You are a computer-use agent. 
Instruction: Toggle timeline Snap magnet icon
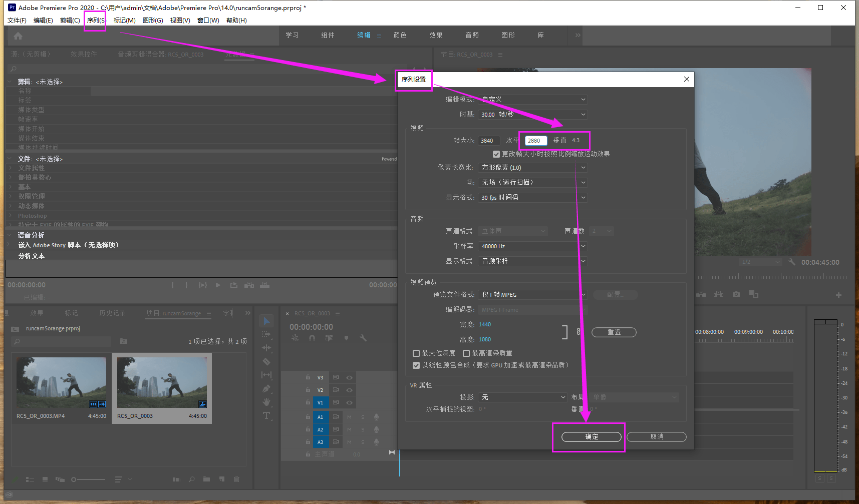(312, 338)
